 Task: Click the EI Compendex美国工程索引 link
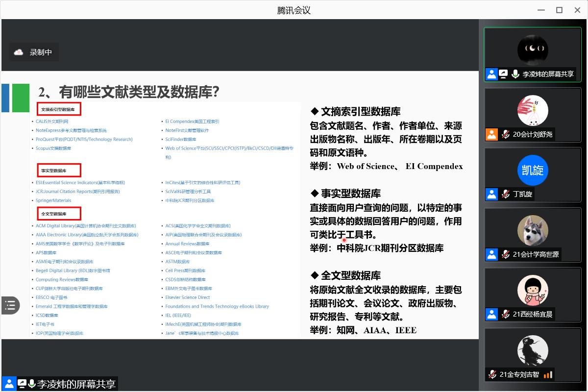193,122
